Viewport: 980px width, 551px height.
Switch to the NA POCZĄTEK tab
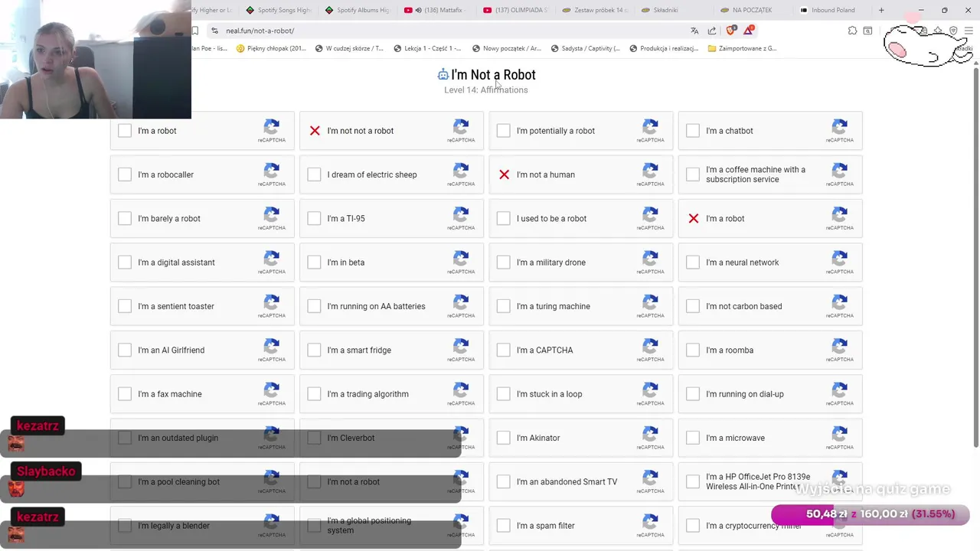pos(753,10)
